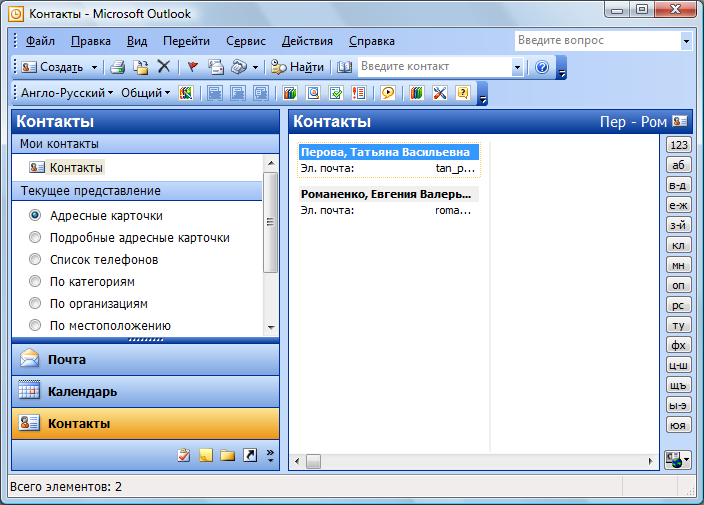The height and width of the screenshot is (505, 704).
Task: Open the Сервис menu
Action: pyautogui.click(x=246, y=41)
